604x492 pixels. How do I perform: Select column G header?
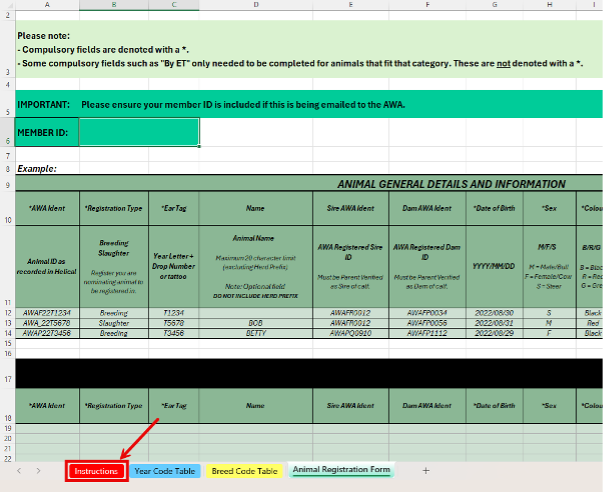tap(494, 5)
